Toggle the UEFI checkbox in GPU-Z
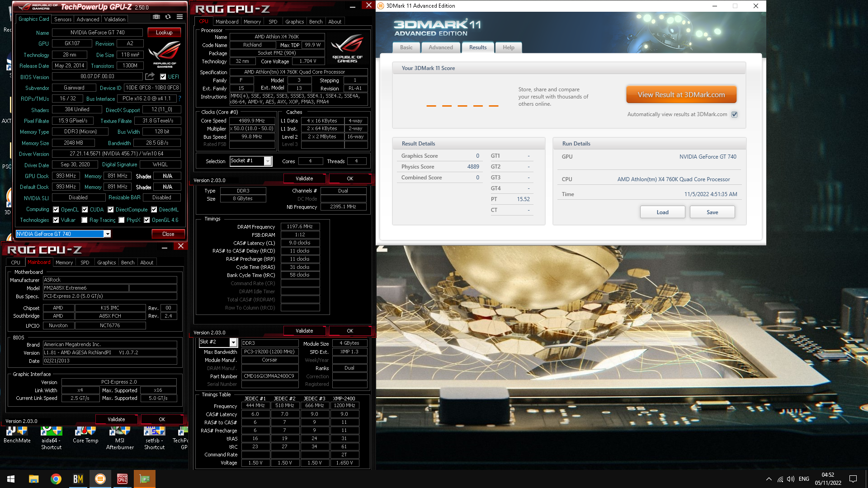 [x=163, y=76]
